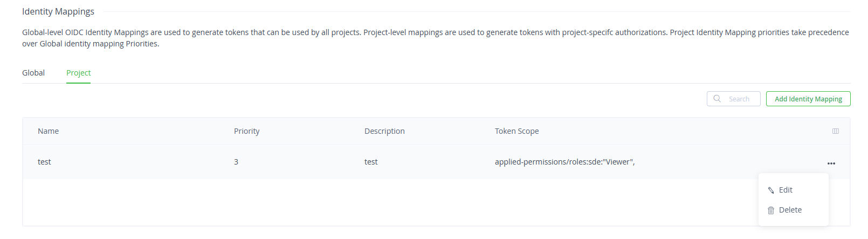Click the Identity Mappings section heading
This screenshot has height=239, width=868.
[58, 11]
